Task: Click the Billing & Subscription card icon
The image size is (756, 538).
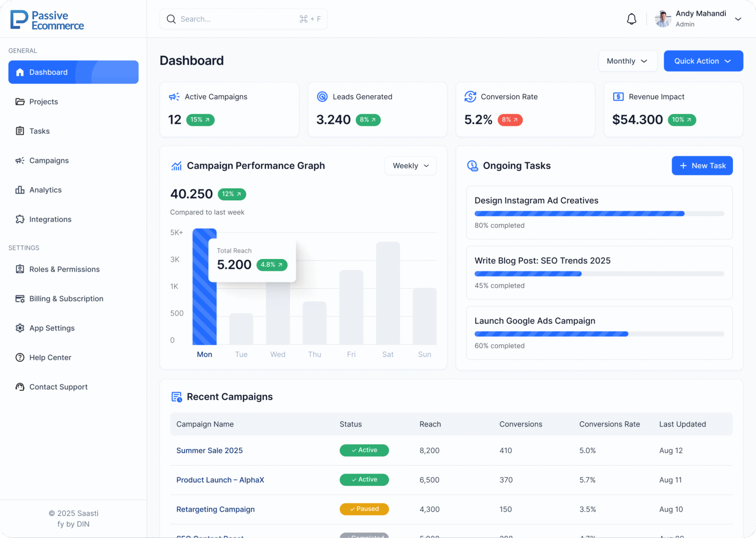Action: [x=20, y=299]
